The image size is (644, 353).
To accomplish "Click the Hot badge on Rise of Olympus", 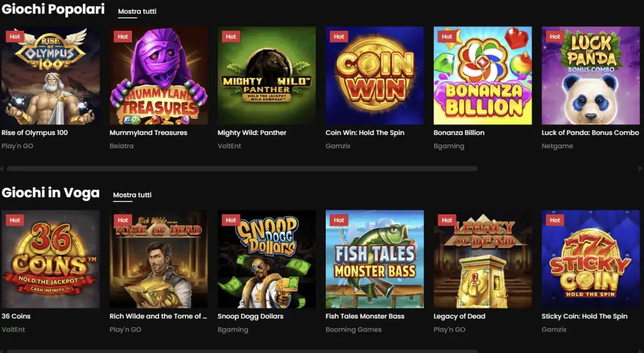I will coord(15,36).
